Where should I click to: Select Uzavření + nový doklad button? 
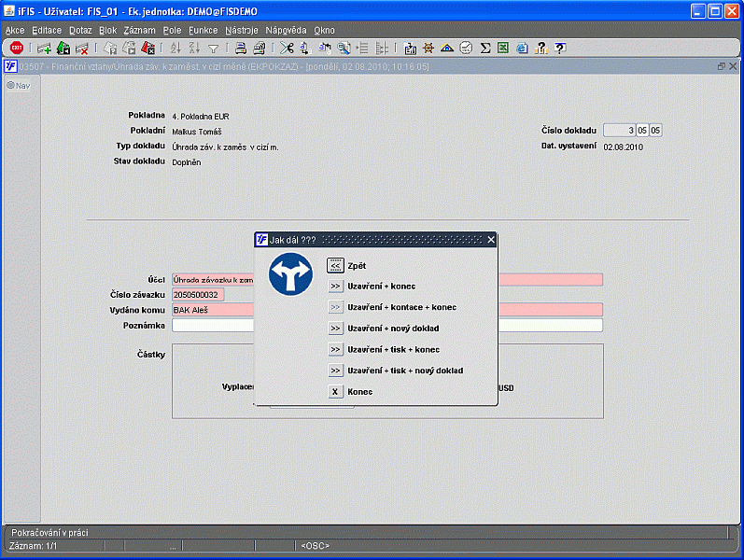click(336, 329)
